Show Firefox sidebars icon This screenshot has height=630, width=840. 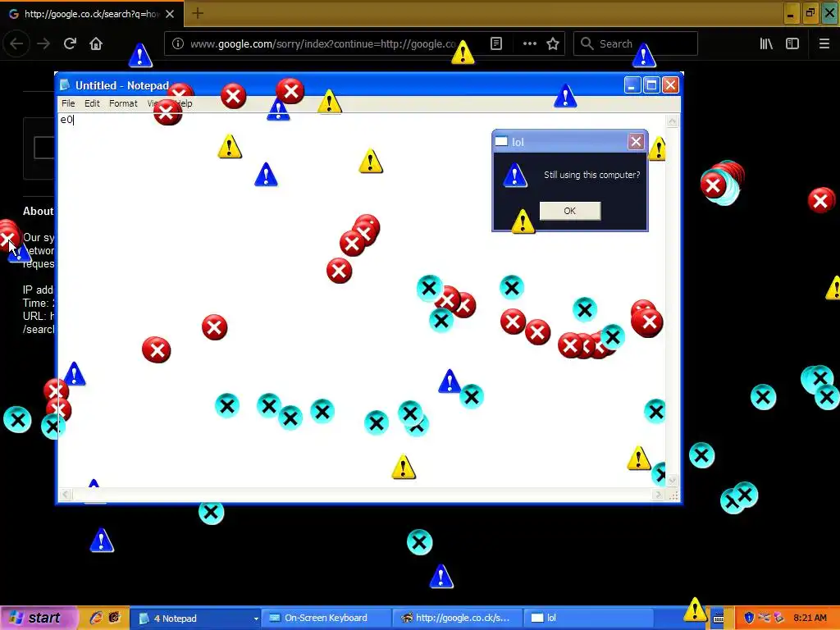point(792,43)
